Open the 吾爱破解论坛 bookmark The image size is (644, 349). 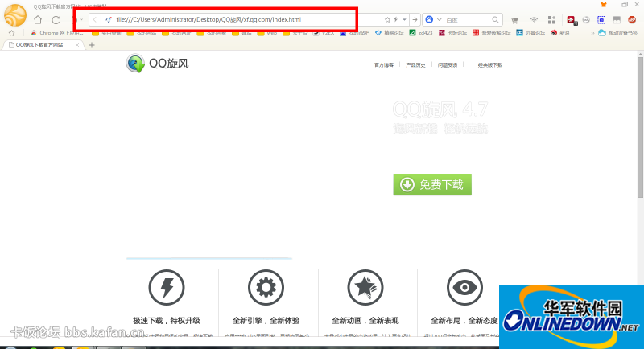(x=491, y=33)
